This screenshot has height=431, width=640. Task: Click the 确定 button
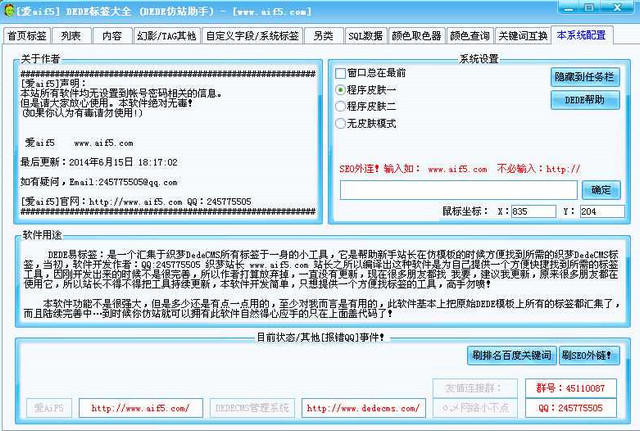pyautogui.click(x=601, y=190)
